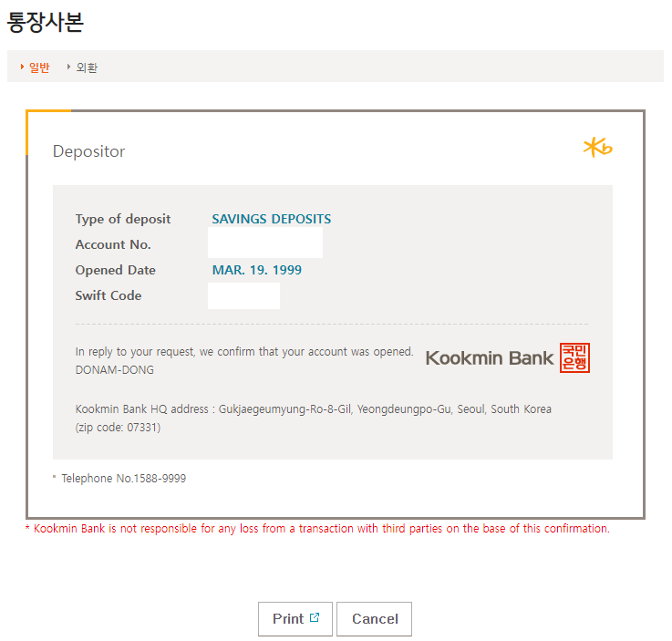Select the SAVINGS DEPOSITS value
Screen dimensions: 672x641
[272, 219]
